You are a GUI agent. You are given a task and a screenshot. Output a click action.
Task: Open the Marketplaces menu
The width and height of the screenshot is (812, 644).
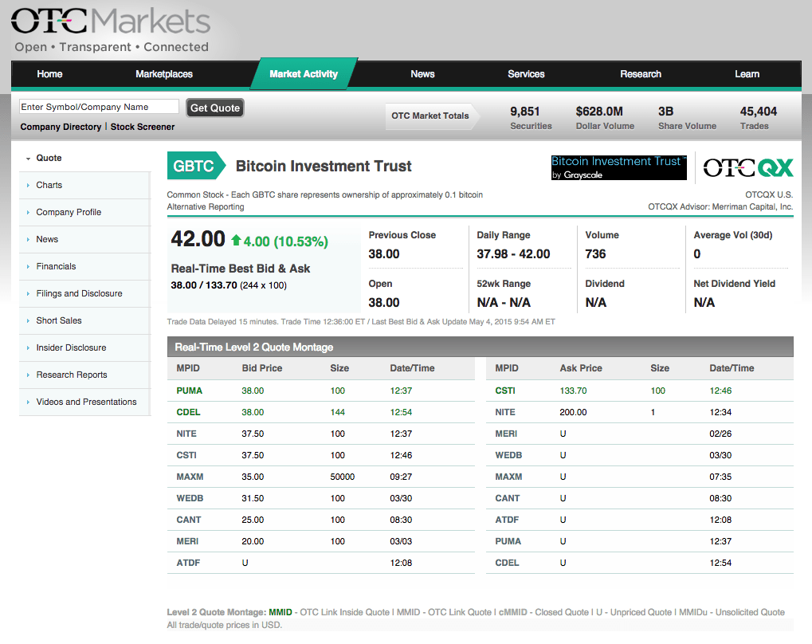click(164, 74)
